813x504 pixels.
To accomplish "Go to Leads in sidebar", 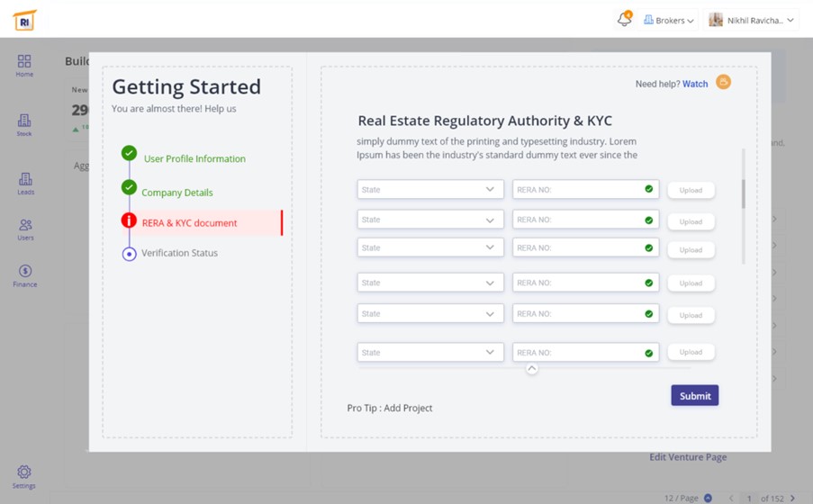I will pos(25,184).
